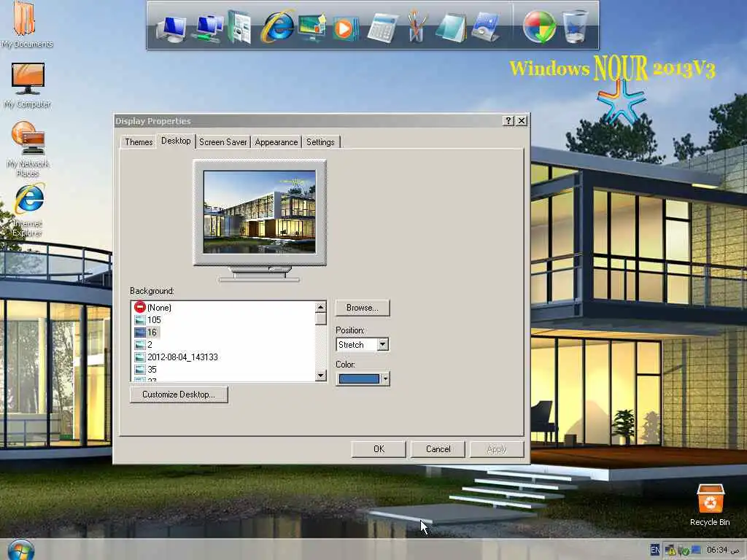Screen dimensions: 747x560
Task: Click the OK button
Action: 379,449
